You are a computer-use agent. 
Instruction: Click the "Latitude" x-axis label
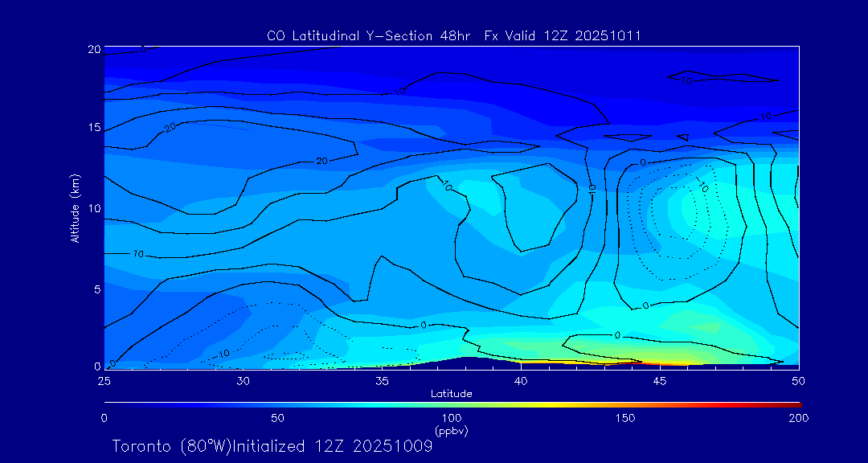(451, 393)
